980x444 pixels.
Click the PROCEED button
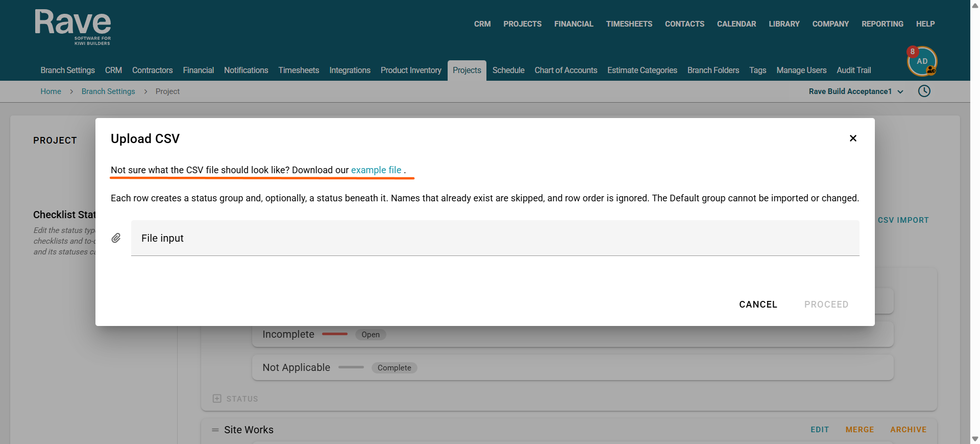(x=826, y=305)
